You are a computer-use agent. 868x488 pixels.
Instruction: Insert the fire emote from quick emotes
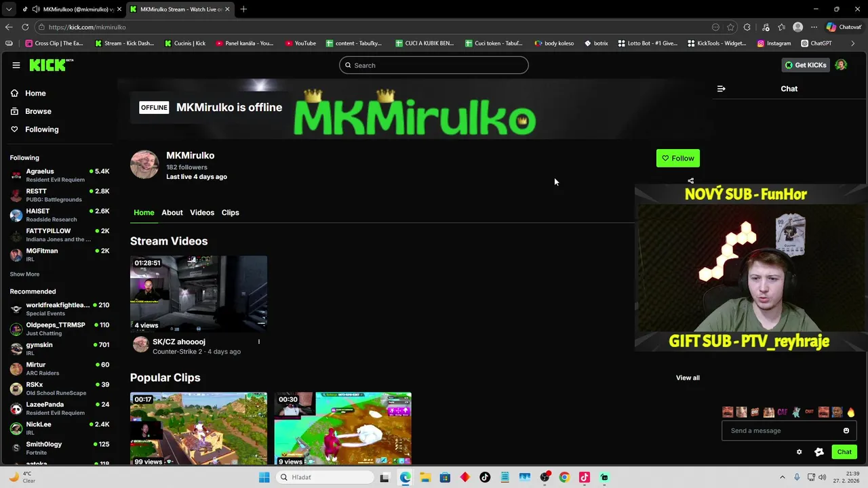click(x=850, y=412)
